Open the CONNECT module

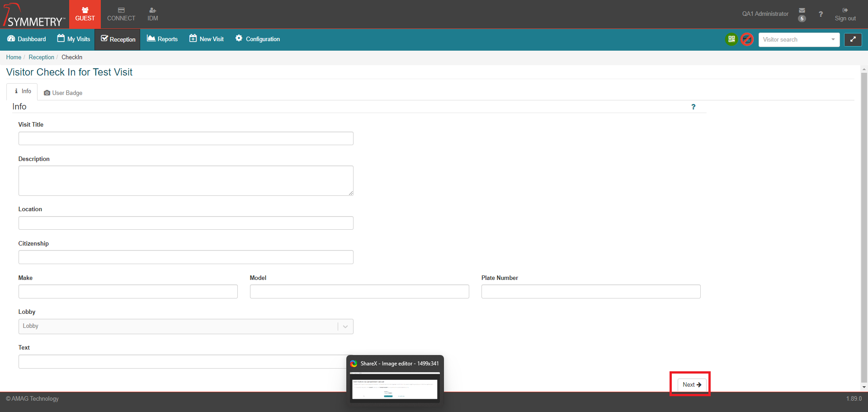coord(121,14)
